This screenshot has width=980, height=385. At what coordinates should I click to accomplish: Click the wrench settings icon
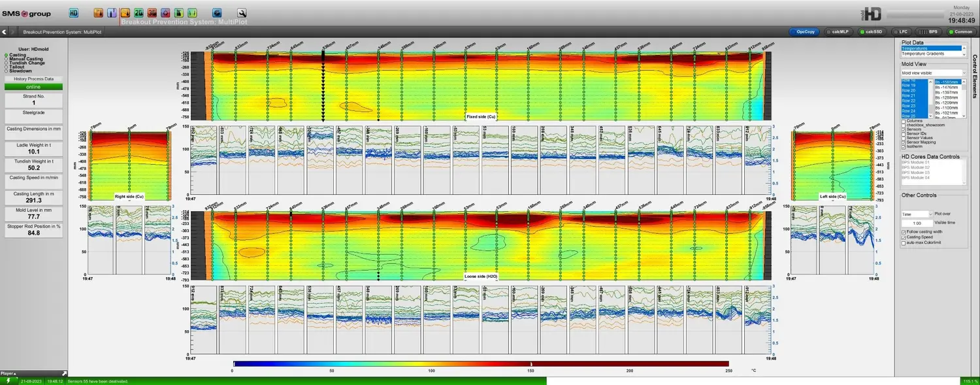242,12
